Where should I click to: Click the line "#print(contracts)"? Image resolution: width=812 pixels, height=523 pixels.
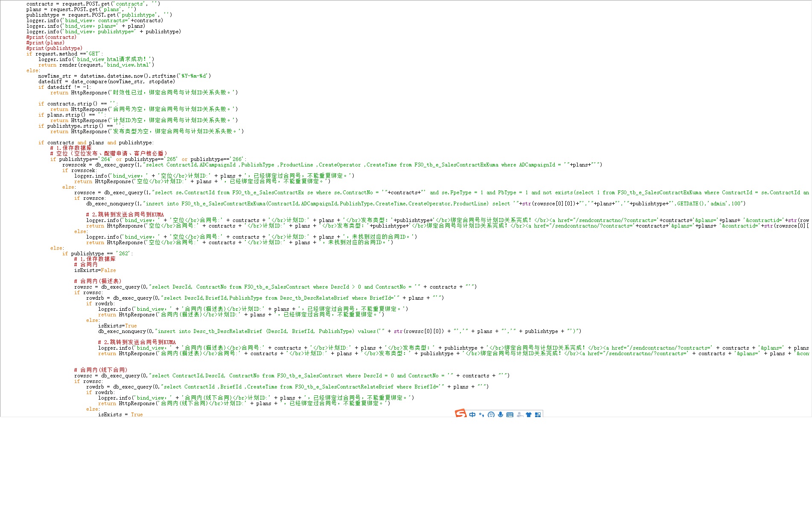51,37
